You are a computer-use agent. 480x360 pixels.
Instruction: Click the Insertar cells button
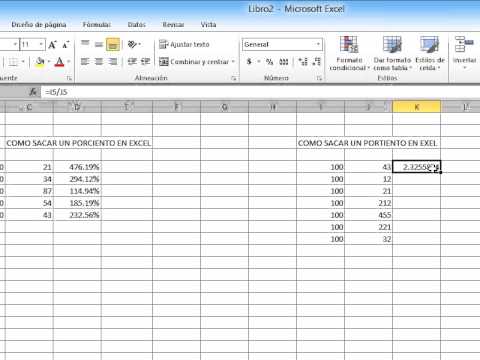point(464,53)
